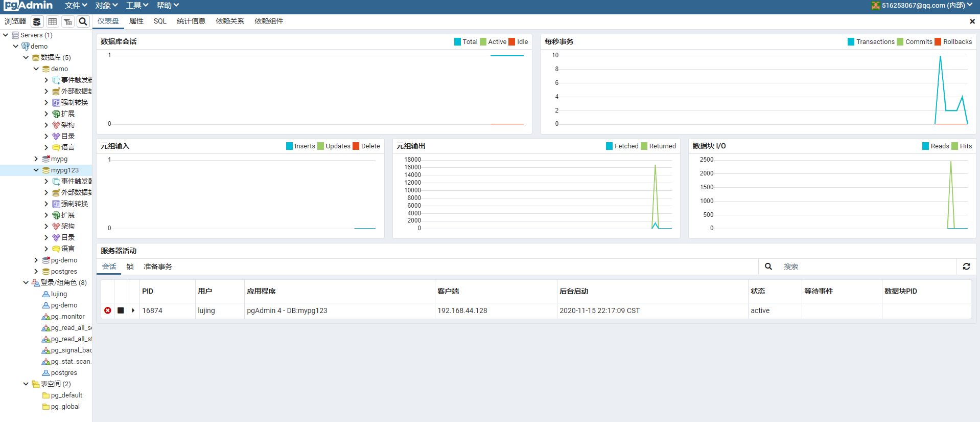Screen dimensions: 980x422
Task: Click the postgres database icon
Action: [x=46, y=272]
